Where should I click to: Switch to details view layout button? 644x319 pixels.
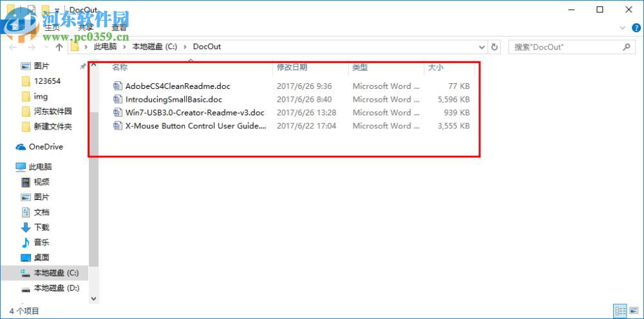(620, 311)
